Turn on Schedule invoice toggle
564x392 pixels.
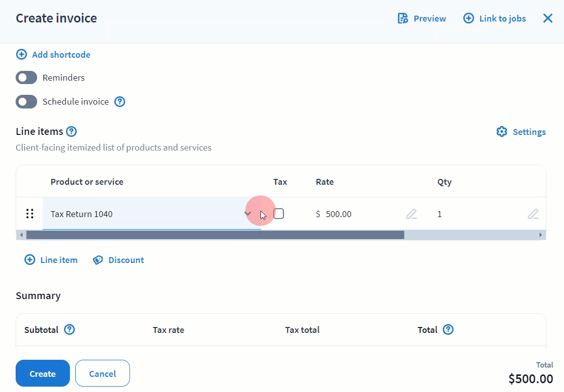coord(26,102)
